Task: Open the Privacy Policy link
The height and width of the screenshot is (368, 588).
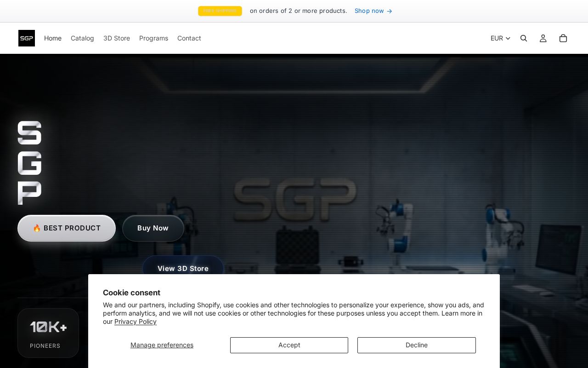Action: (136, 322)
